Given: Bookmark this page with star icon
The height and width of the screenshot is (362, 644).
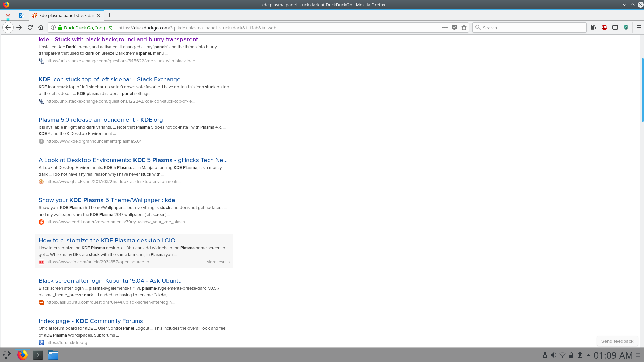Looking at the screenshot, I should [464, 27].
